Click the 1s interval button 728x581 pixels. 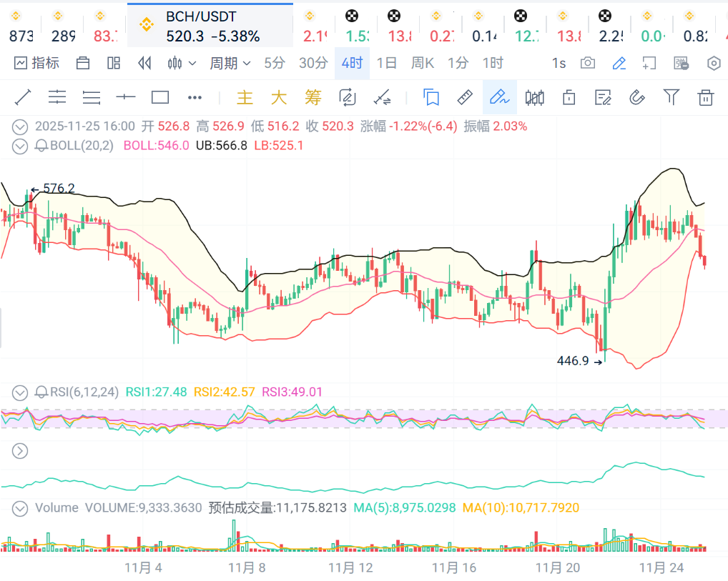point(559,63)
